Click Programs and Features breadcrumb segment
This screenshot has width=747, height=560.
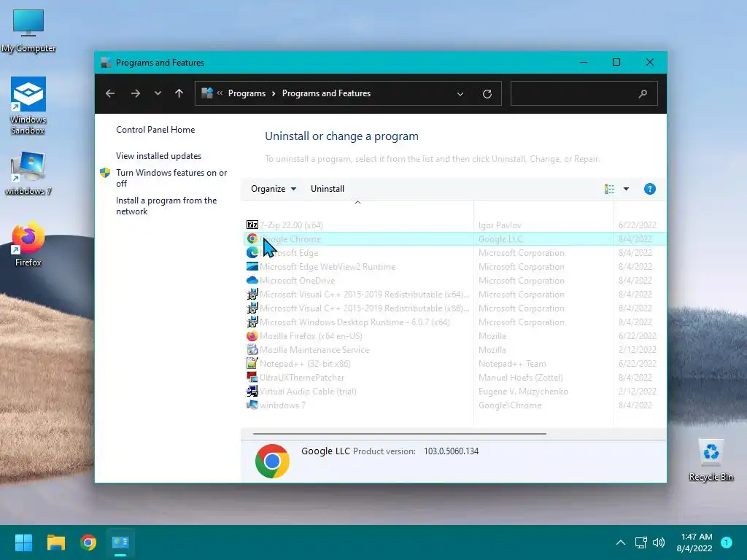(326, 93)
